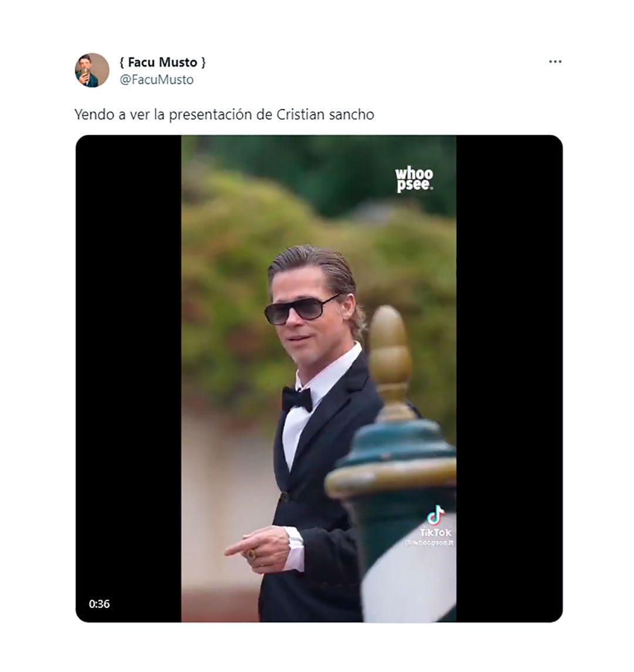Click the tweet text about Cristian sancho
The height and width of the screenshot is (672, 634).
point(224,114)
